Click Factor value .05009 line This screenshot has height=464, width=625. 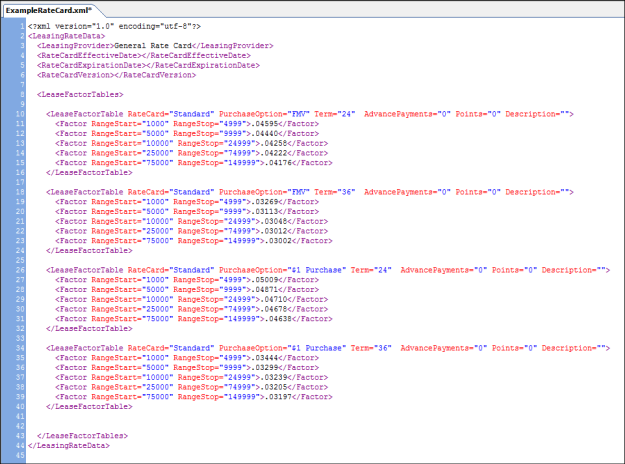(187, 280)
